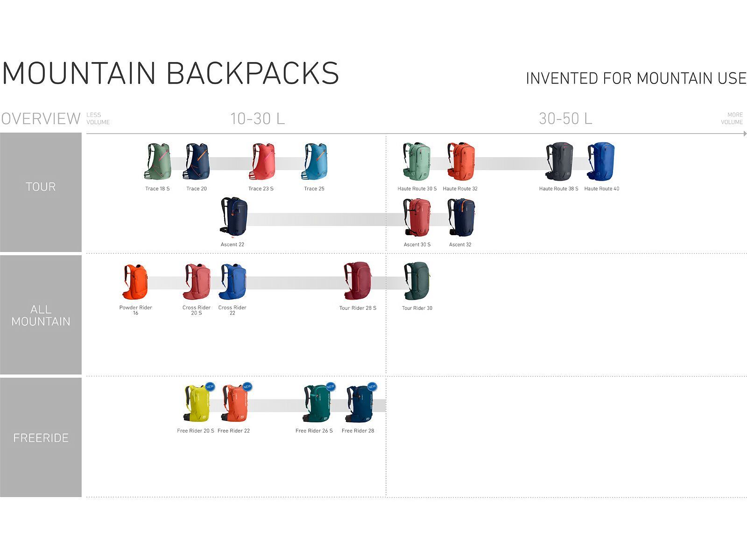Select the navy Trace 20 backpack image
This screenshot has width=747, height=560.
[x=197, y=161]
